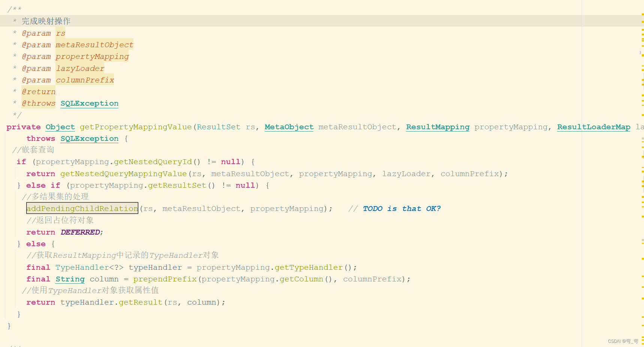Click the 完成映射操作 Javadoc line
Screen dimensions: 644x347
point(46,21)
